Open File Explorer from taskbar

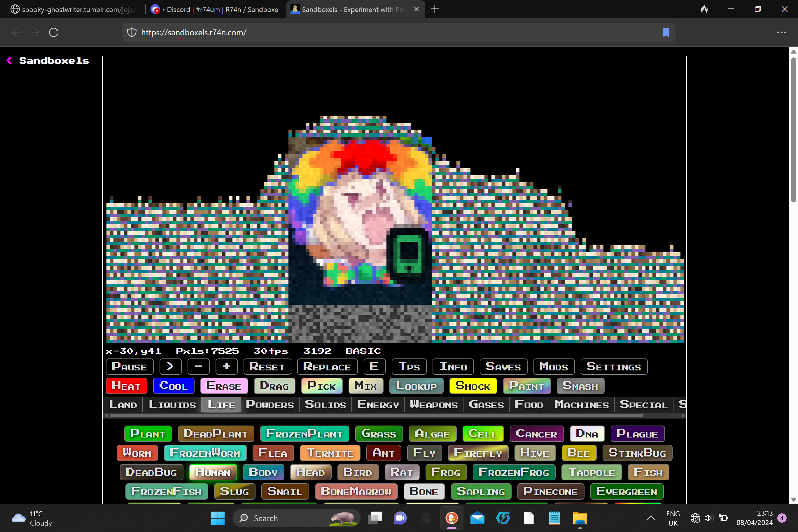pyautogui.click(x=580, y=518)
